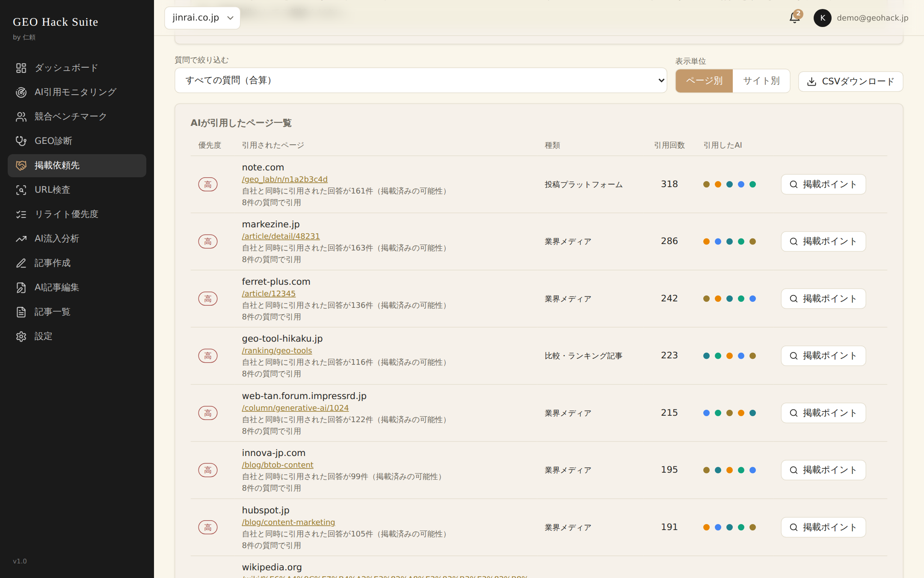This screenshot has height=578, width=924.
Task: Click the 高 priority badge for geo-tool-hikaku.jp
Action: [208, 356]
